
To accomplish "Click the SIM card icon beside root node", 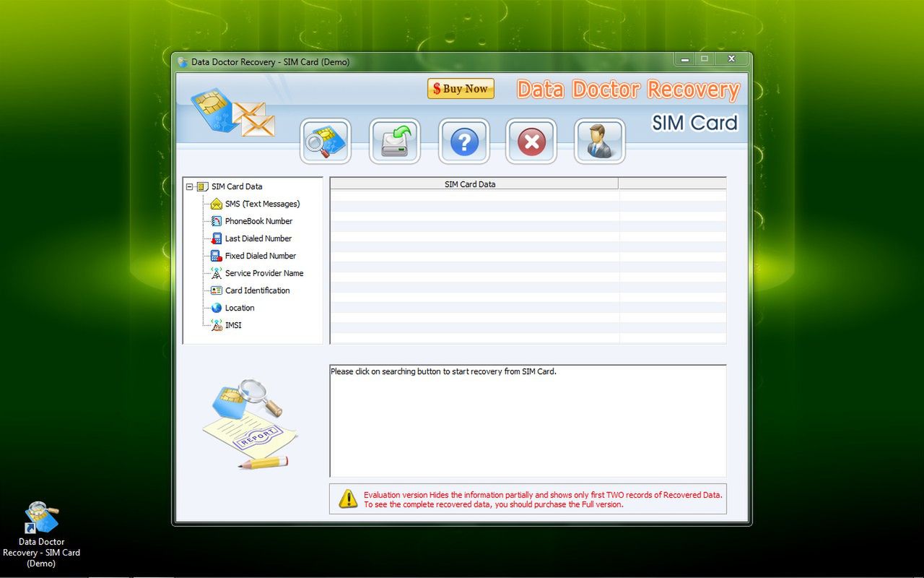I will 202,186.
